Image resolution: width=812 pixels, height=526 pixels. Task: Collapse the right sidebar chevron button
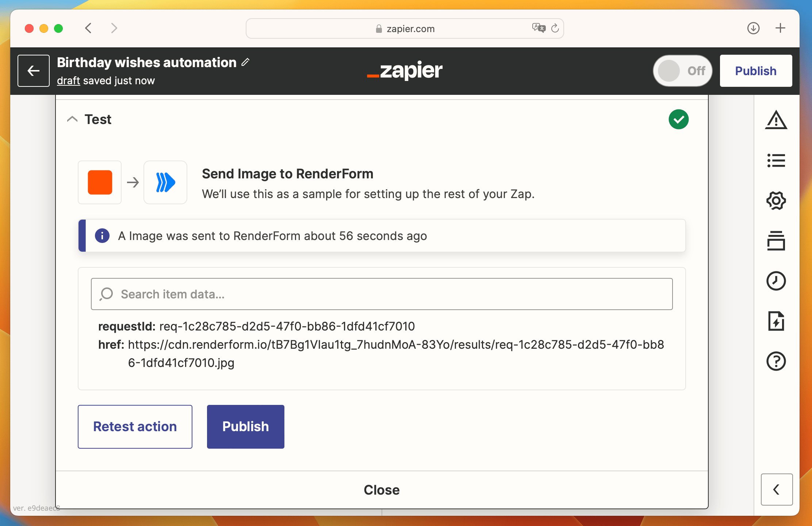click(x=777, y=490)
